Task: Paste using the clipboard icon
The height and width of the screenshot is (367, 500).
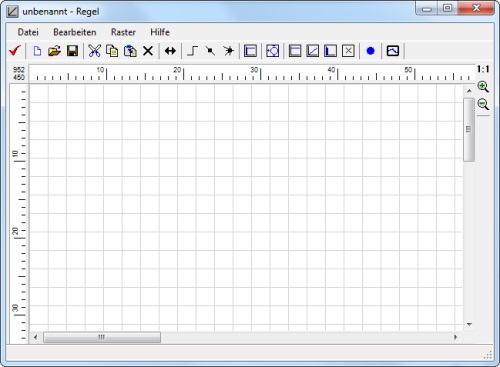Action: pos(130,51)
